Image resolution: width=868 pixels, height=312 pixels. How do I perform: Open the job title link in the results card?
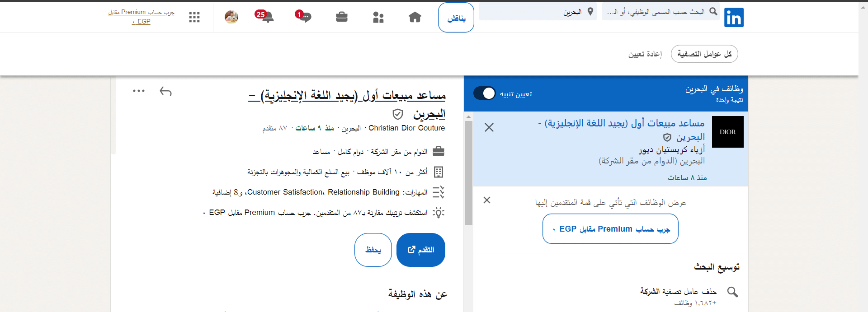(621, 130)
